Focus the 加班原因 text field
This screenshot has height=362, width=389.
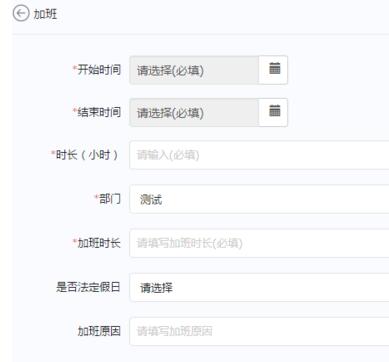(259, 331)
